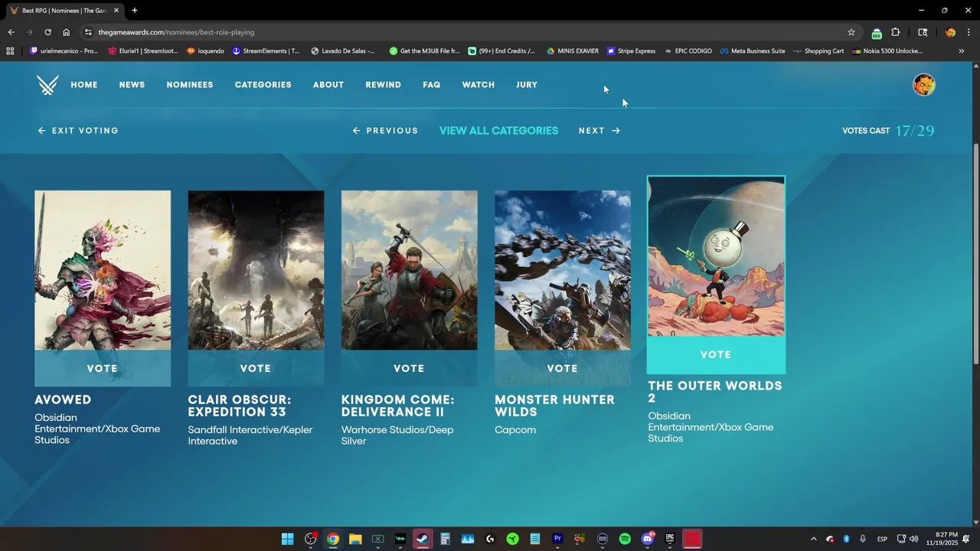The image size is (980, 551).
Task: Open a new browser tab
Action: (135, 11)
